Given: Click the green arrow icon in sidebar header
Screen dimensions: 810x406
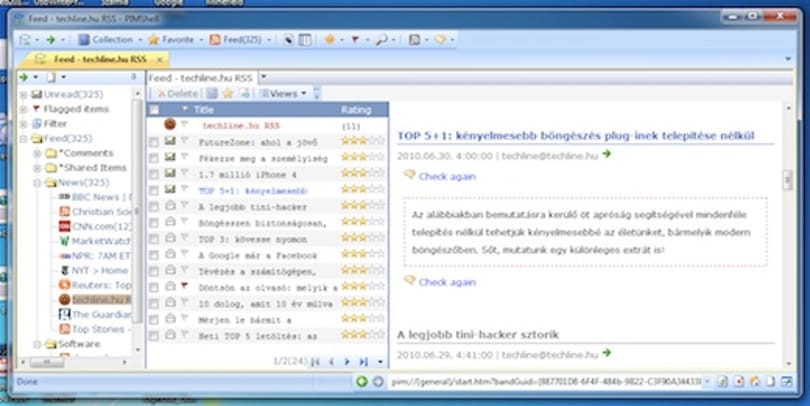Looking at the screenshot, I should [24, 77].
